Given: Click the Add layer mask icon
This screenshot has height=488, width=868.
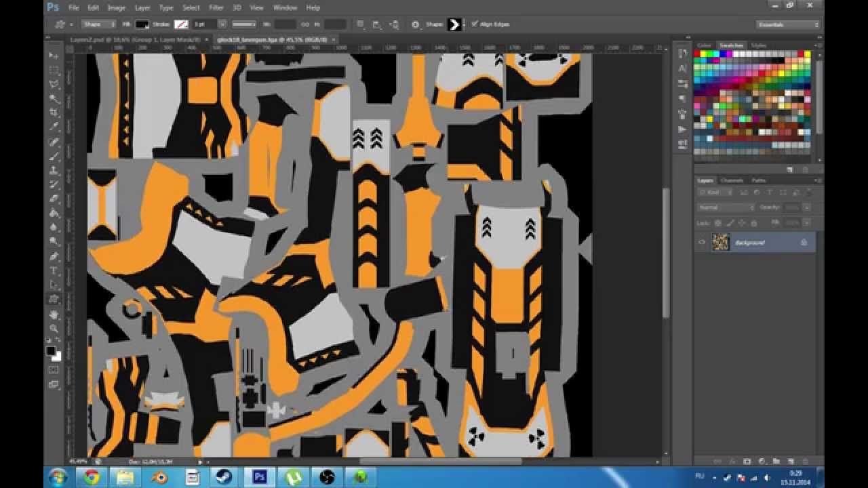Looking at the screenshot, I should (x=746, y=461).
